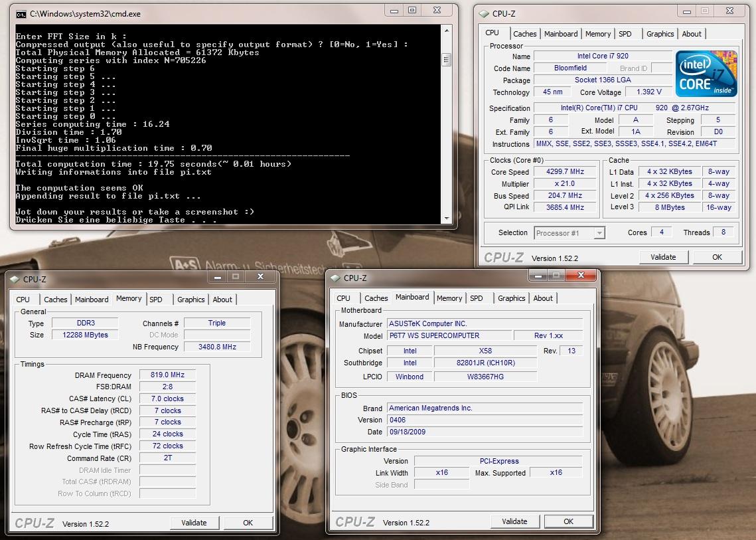Click Channels value Triple
The height and width of the screenshot is (540, 756).
(x=217, y=323)
